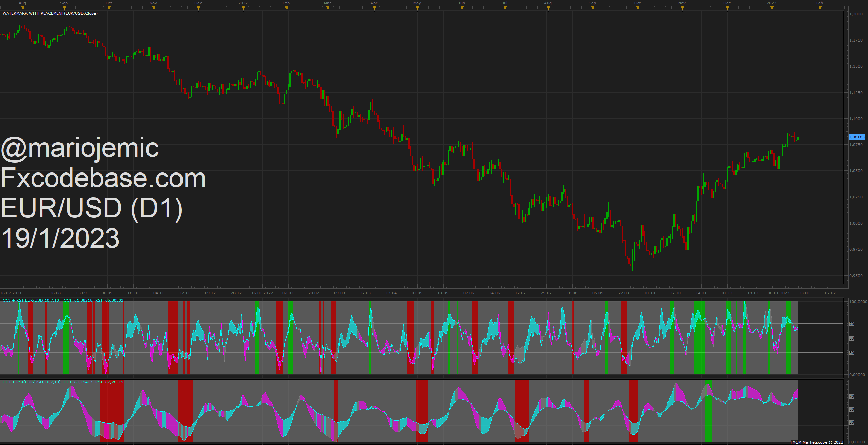Click the 12.07 date axis label

[520, 293]
